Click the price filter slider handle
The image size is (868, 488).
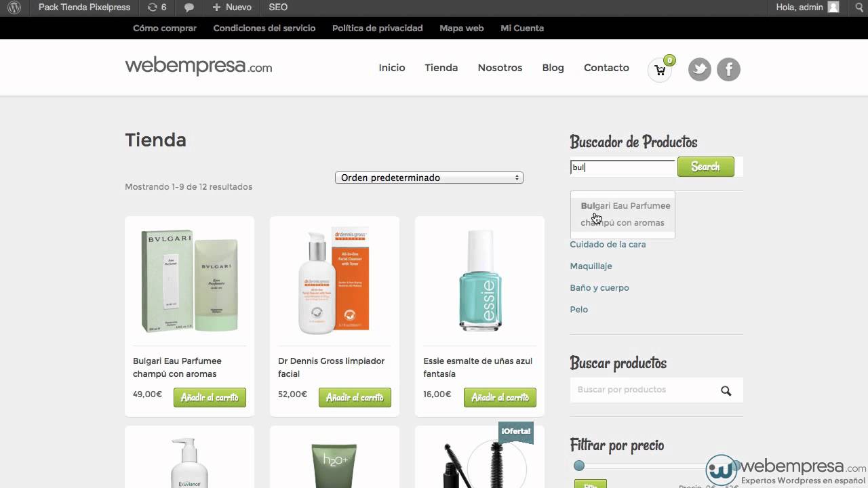578,466
